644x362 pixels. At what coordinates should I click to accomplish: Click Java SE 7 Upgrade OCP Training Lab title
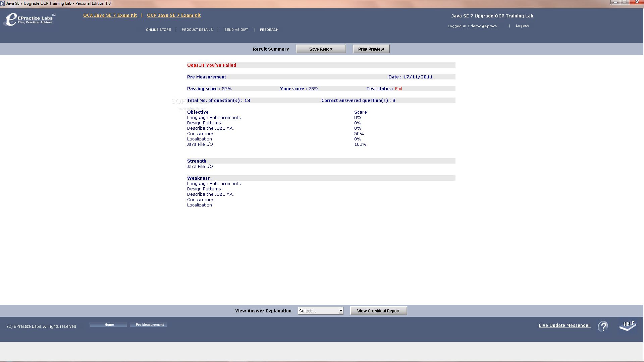click(x=492, y=16)
